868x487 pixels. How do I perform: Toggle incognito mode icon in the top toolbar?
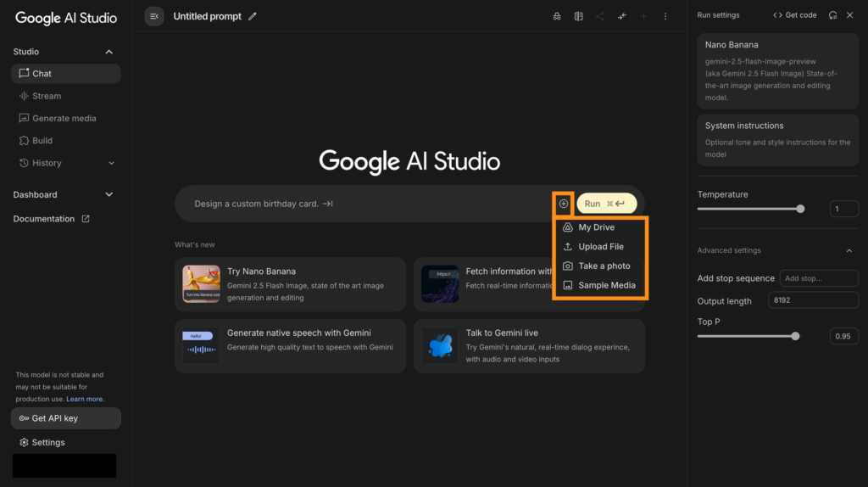click(557, 17)
